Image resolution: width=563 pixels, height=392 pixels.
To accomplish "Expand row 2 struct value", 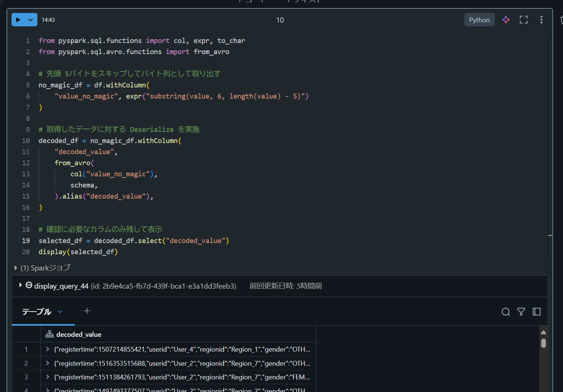I will click(47, 363).
